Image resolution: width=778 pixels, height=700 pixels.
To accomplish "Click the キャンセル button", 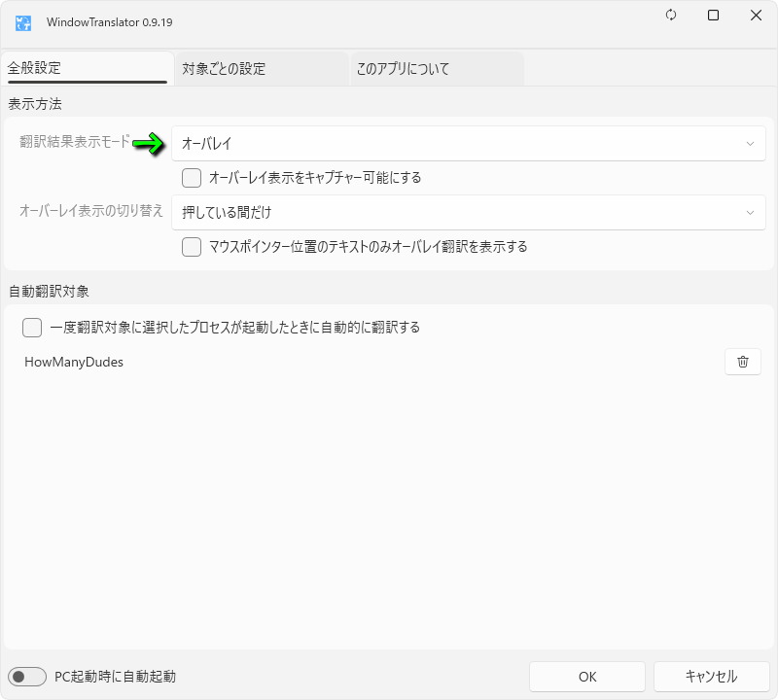I will 711,677.
